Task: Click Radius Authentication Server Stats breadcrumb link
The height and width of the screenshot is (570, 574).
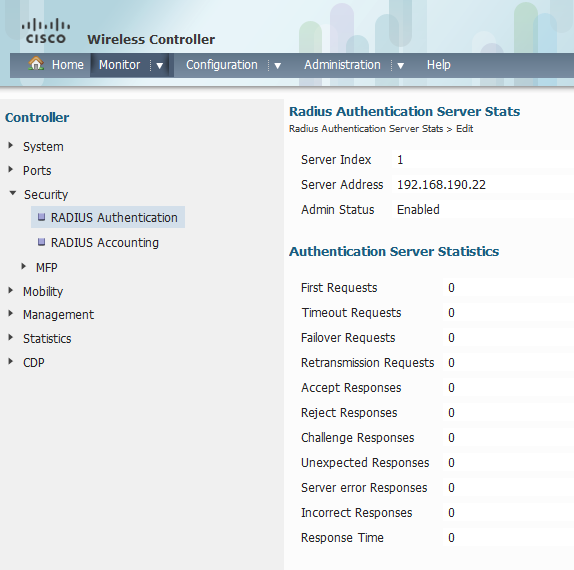Action: [366, 129]
